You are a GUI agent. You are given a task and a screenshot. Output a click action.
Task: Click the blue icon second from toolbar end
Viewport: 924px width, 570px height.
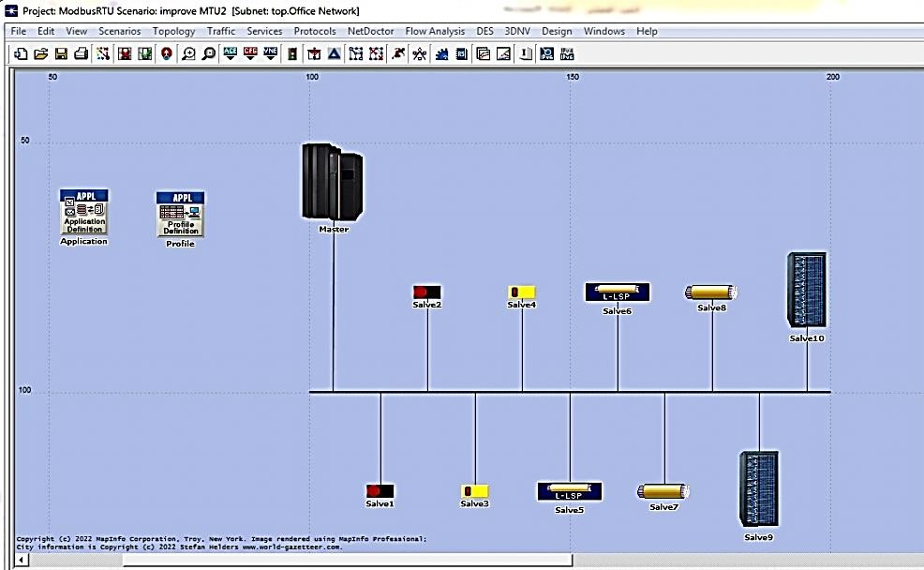click(547, 53)
